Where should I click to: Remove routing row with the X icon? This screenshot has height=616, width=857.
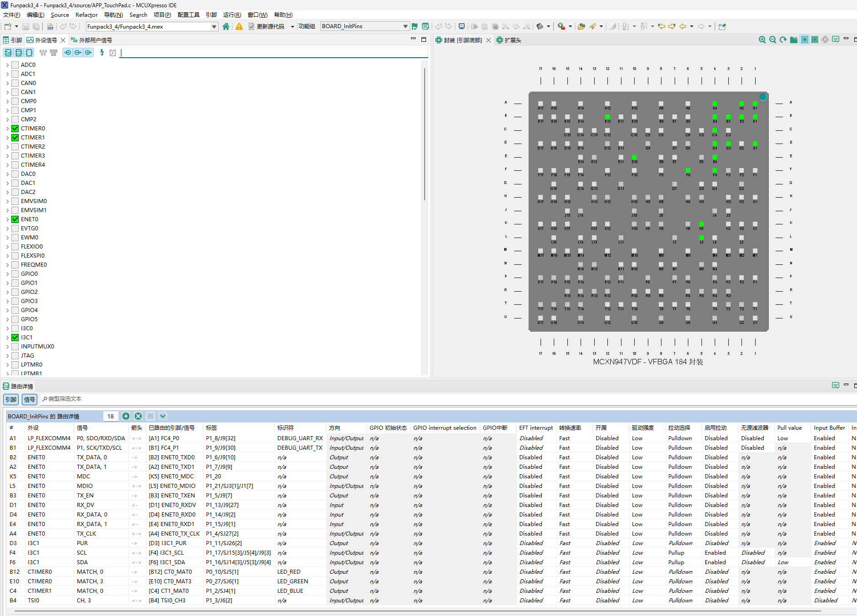138,416
